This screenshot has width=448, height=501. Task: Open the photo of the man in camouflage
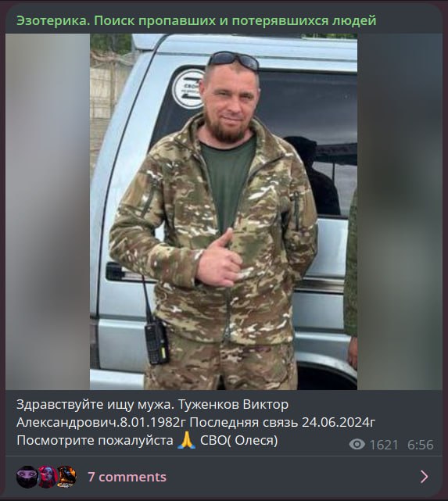224,212
